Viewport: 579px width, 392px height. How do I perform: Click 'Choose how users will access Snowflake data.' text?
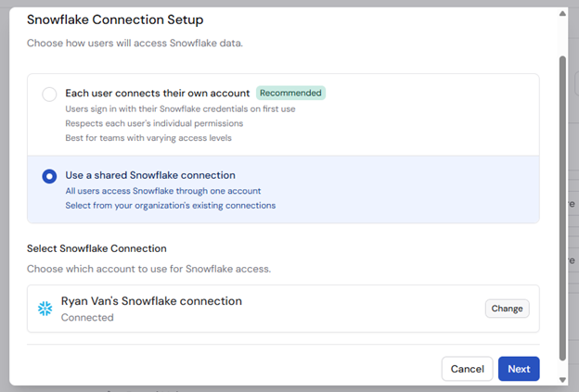[x=135, y=44]
